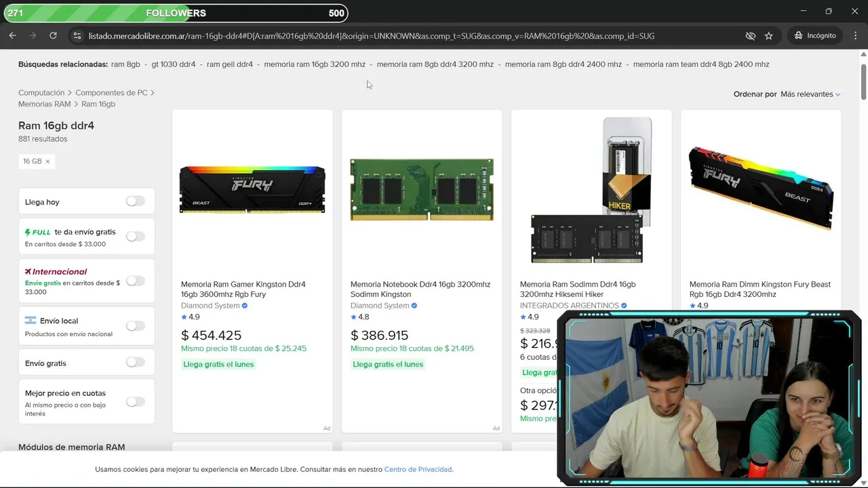This screenshot has width=868, height=488.
Task: Open Centro de Privacidad link in cookie banner
Action: tap(418, 469)
